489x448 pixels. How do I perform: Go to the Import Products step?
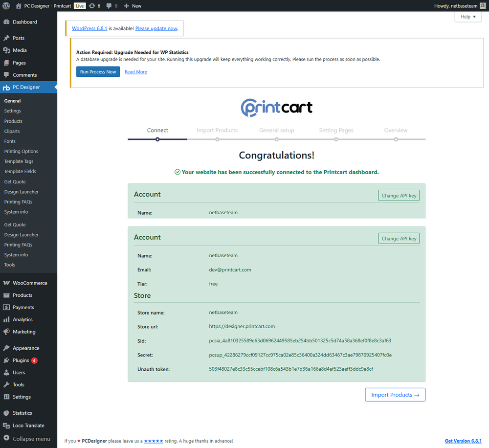point(217,131)
